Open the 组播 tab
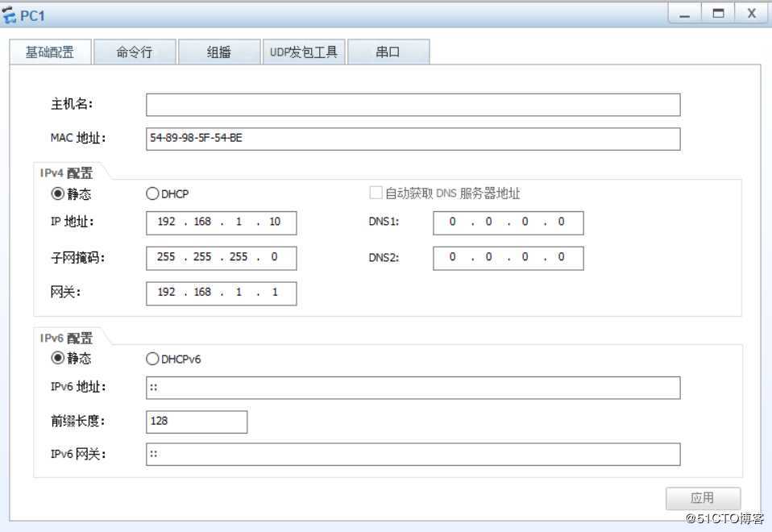The image size is (772, 532). [219, 52]
